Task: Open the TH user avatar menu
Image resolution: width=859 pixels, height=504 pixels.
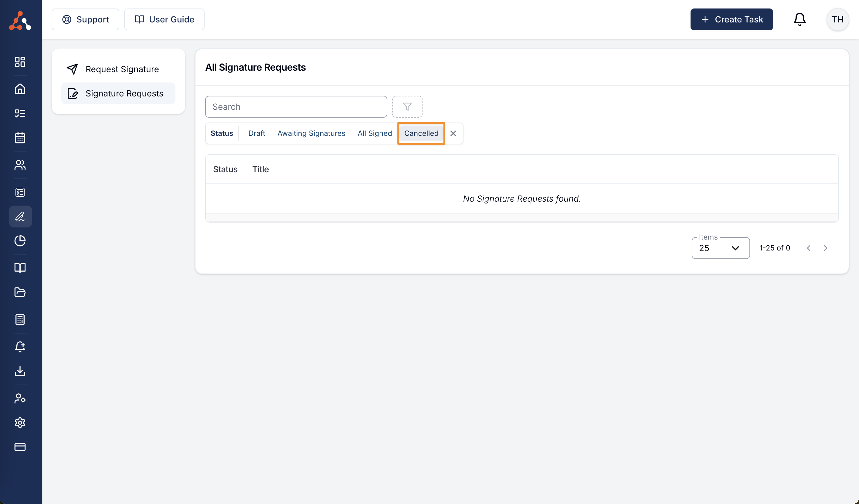Action: (837, 19)
